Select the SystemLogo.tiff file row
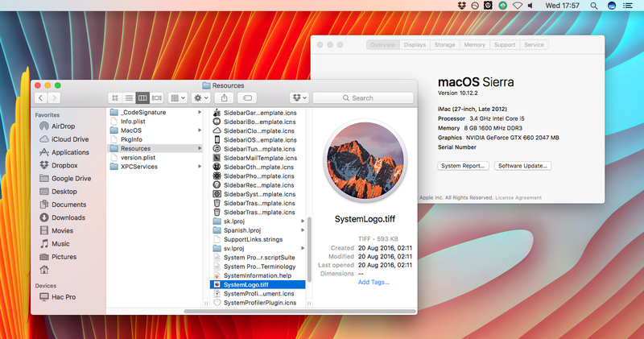Viewport: 644px width, 339px height. pos(258,284)
